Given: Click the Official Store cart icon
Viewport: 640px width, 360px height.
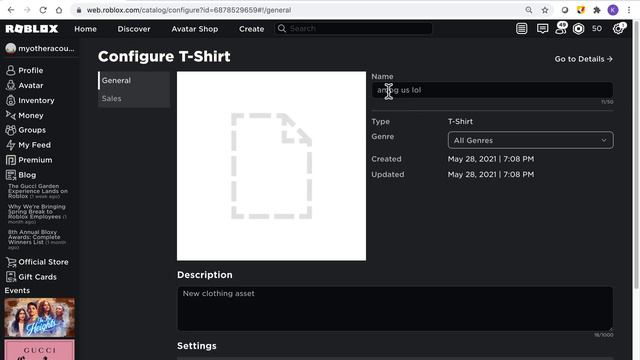Looking at the screenshot, I should click(11, 262).
